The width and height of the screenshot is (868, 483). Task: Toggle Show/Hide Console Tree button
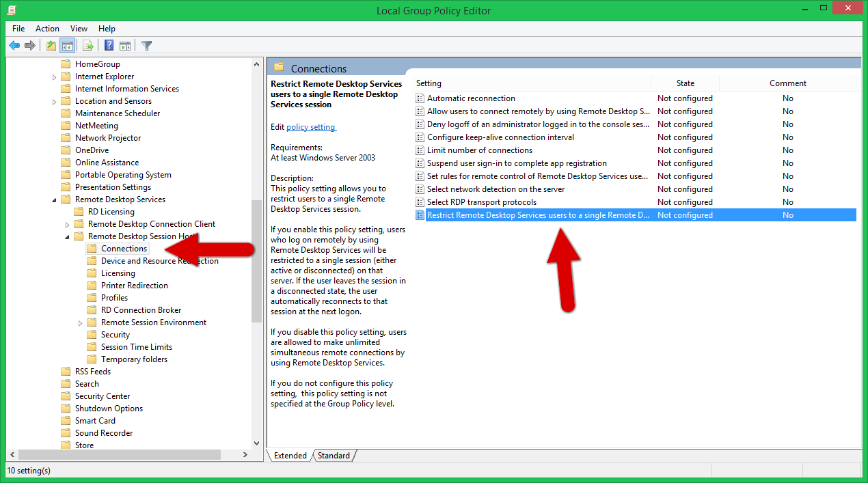[67, 46]
